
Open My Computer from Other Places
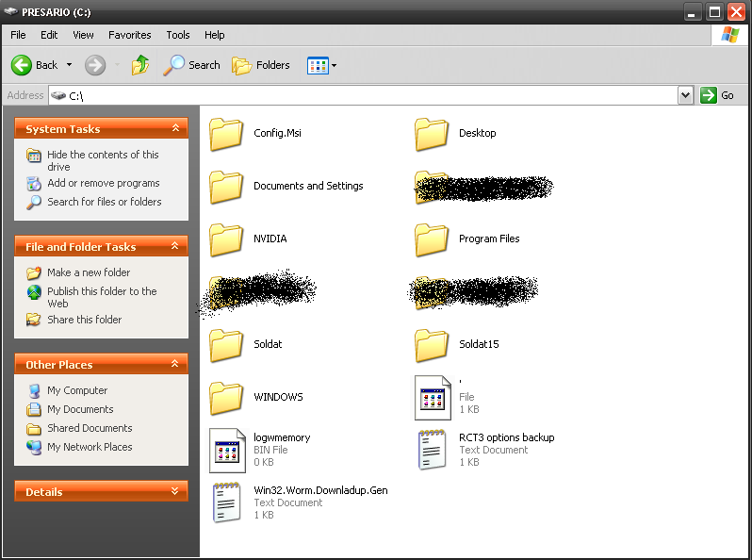click(x=77, y=390)
